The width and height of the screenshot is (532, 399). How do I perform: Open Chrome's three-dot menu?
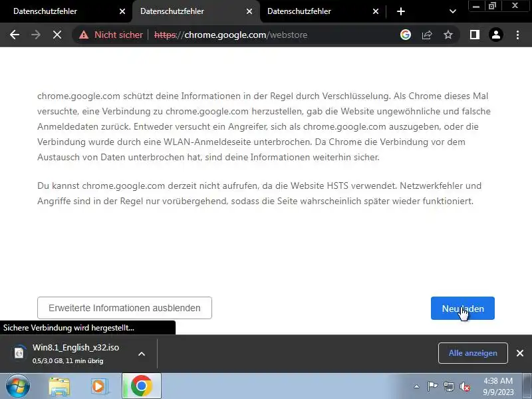click(517, 35)
